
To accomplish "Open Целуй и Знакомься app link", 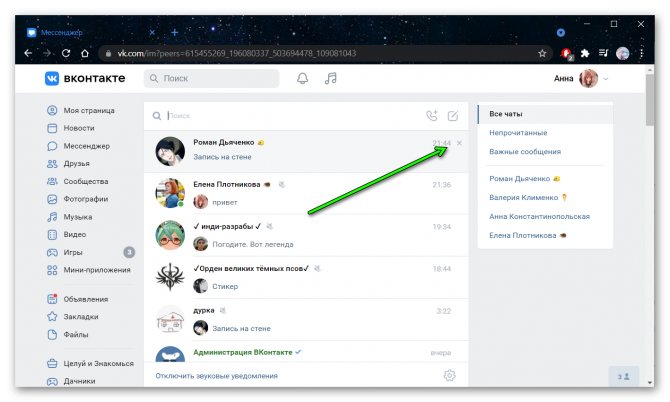I will pos(90,364).
